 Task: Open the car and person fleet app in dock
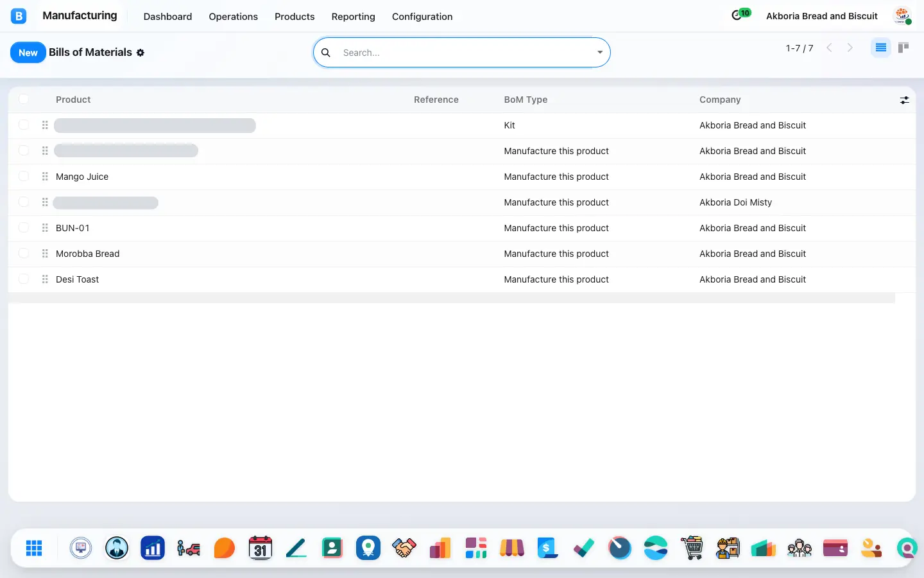pyautogui.click(x=189, y=548)
